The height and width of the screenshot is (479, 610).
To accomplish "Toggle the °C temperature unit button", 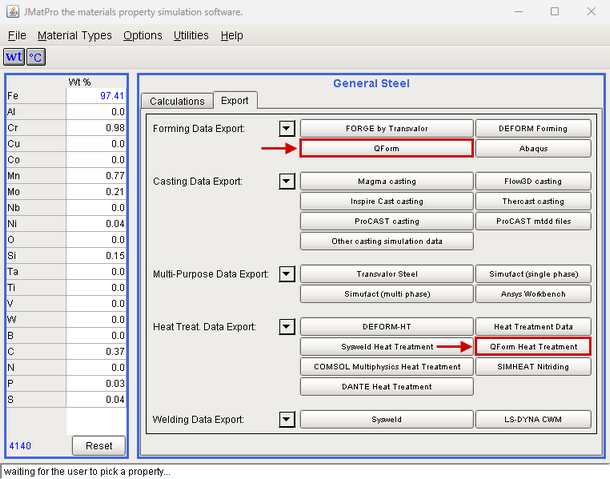I will [36, 58].
